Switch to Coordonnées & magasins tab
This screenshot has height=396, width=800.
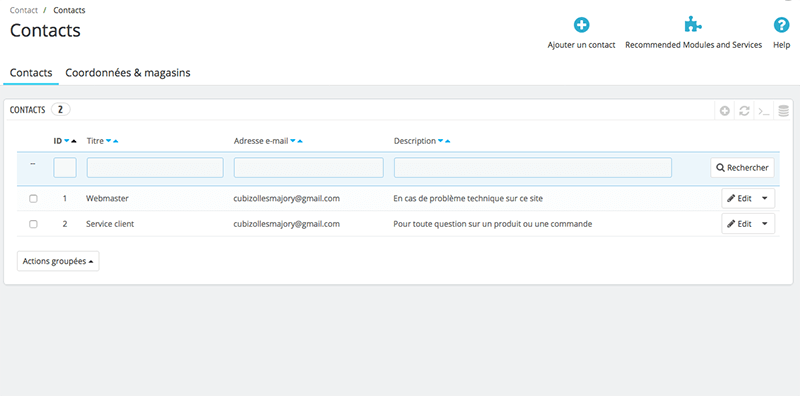click(128, 73)
